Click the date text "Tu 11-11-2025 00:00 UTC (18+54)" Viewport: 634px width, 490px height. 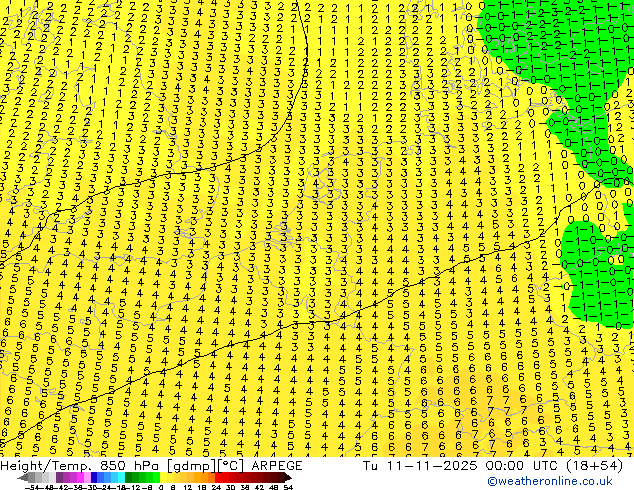pos(493,466)
